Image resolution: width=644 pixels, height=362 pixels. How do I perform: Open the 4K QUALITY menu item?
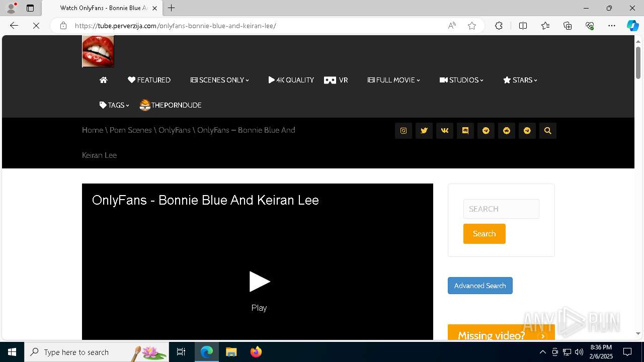point(291,80)
